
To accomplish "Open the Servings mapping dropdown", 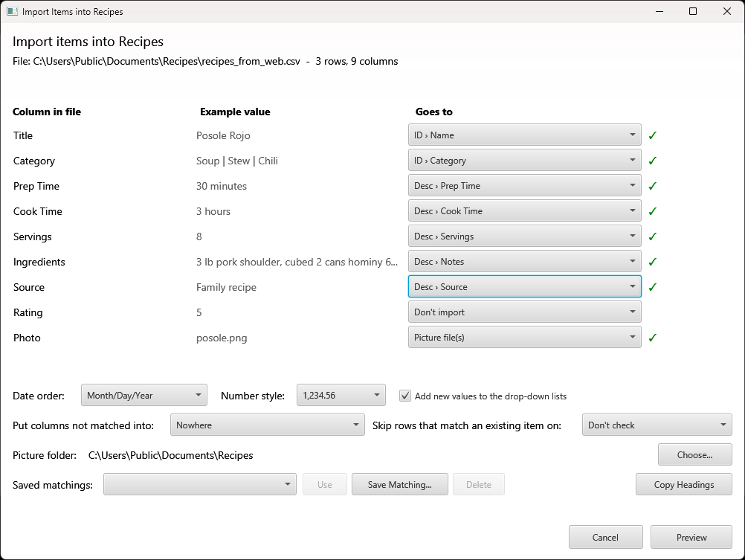I will (x=524, y=236).
